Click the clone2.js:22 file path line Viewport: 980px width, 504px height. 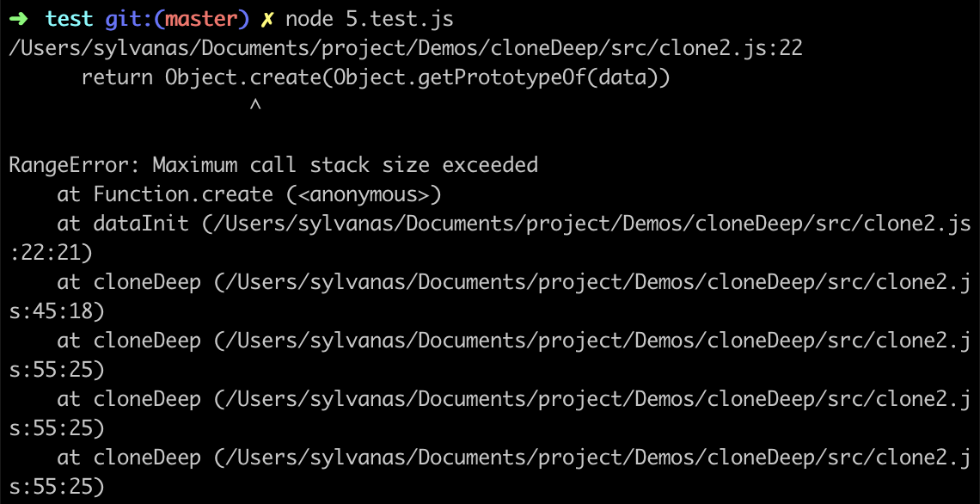406,49
